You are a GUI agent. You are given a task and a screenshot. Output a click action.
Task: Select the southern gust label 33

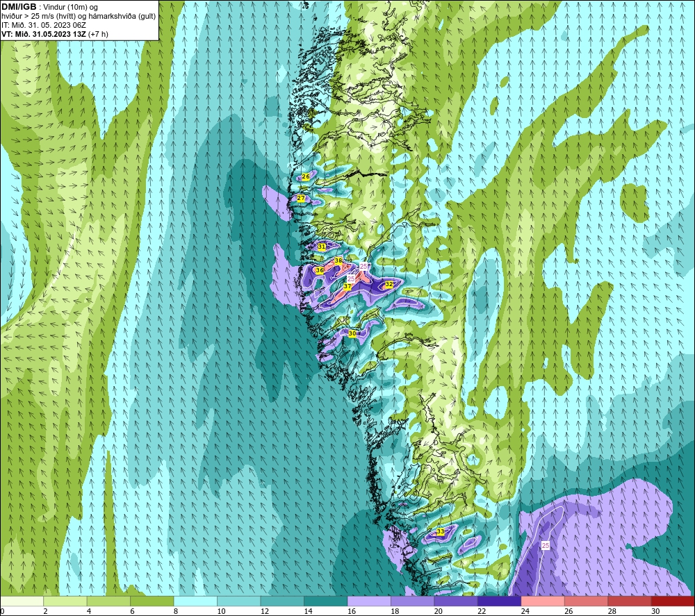point(440,531)
